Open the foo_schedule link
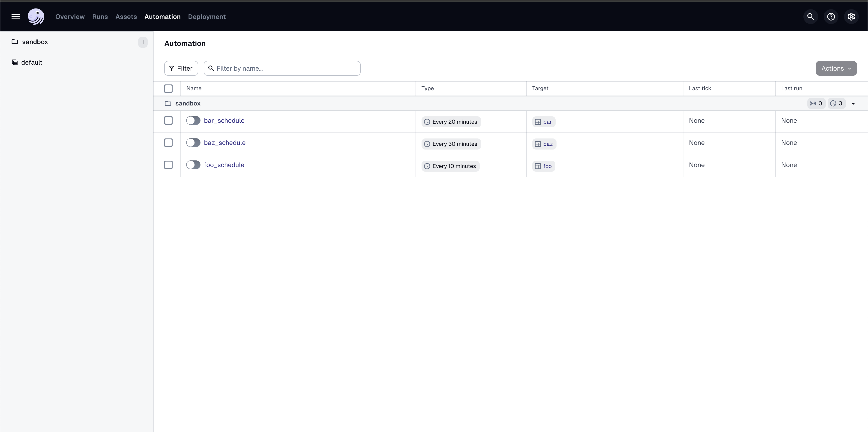The height and width of the screenshot is (432, 868). [x=224, y=165]
